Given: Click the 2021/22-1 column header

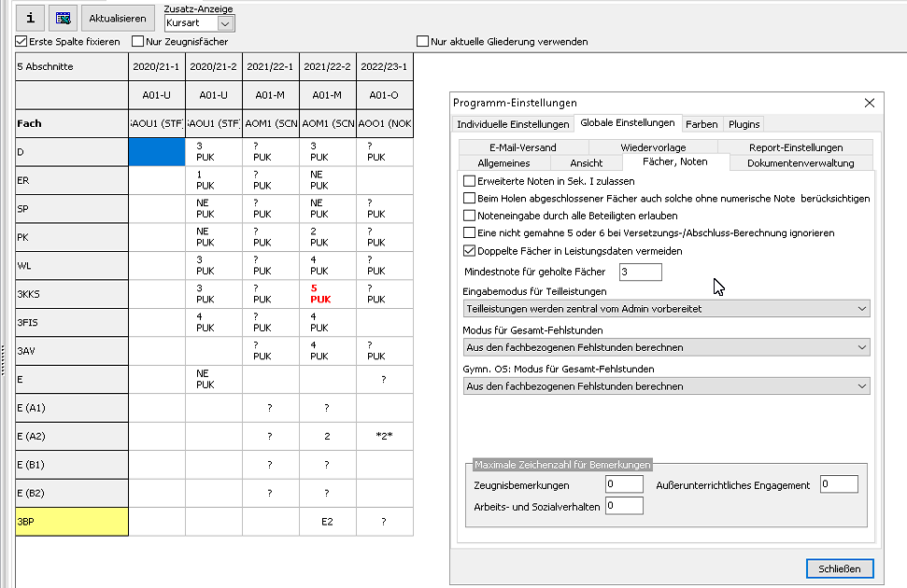Looking at the screenshot, I should point(270,66).
